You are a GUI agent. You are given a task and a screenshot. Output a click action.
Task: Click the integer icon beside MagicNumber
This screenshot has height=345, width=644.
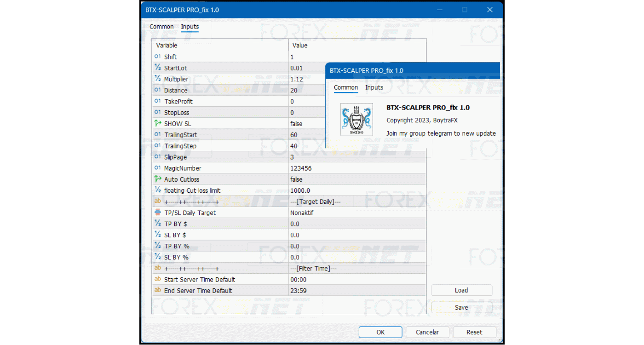(158, 168)
